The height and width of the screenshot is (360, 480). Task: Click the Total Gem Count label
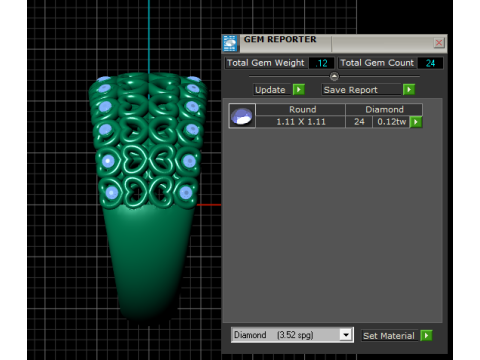377,63
